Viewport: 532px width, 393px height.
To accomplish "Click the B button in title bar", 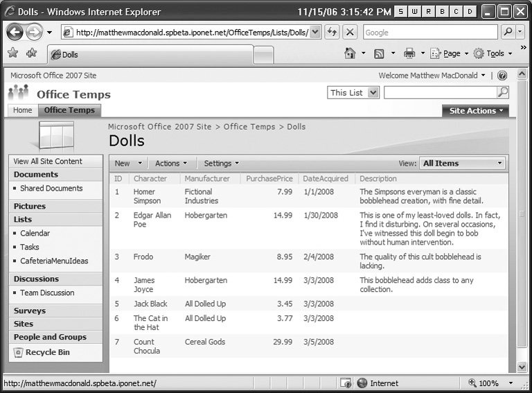I will click(442, 12).
